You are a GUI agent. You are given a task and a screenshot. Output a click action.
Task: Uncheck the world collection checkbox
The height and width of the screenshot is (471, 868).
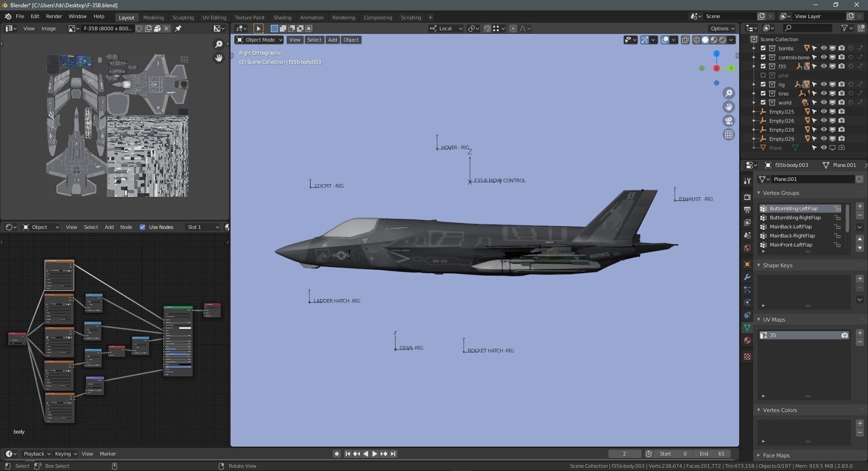[x=763, y=103]
